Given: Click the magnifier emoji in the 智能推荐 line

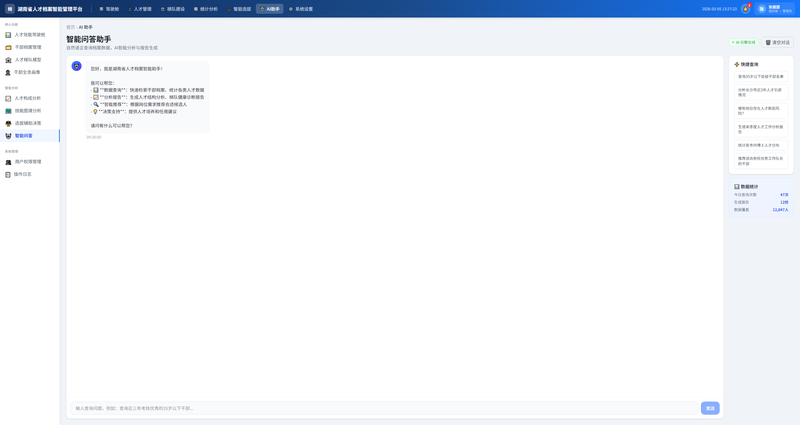Looking at the screenshot, I should click(x=96, y=104).
